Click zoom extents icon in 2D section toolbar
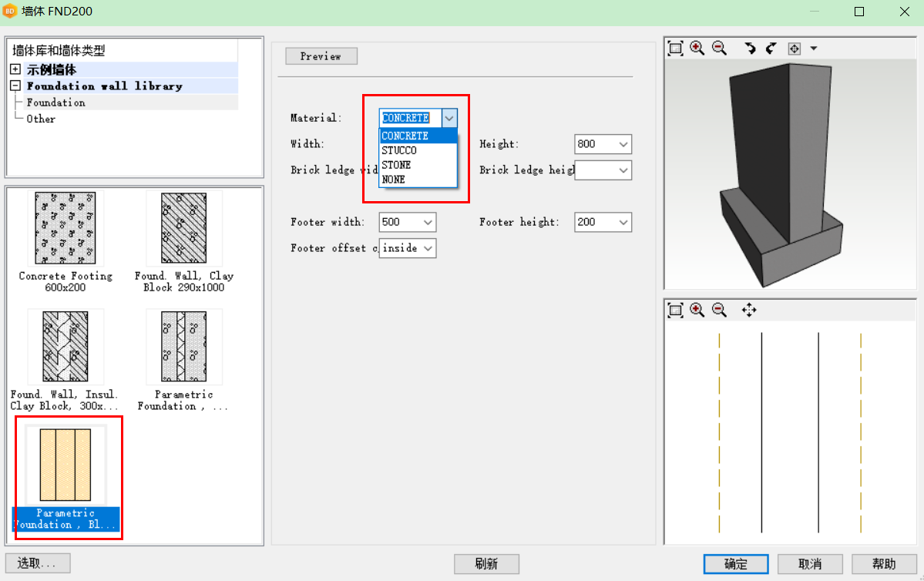Image resolution: width=924 pixels, height=581 pixels. 675,310
